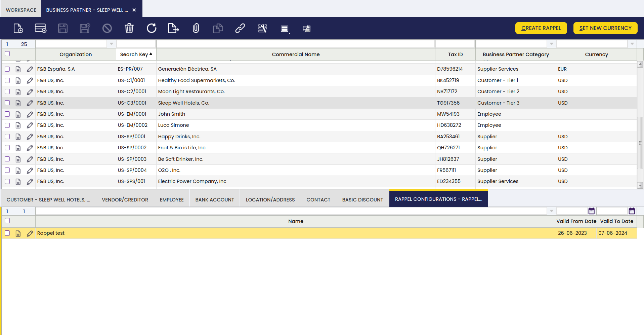Click the Undo changes circle icon
Image resolution: width=644 pixels, height=335 pixels.
(x=107, y=28)
